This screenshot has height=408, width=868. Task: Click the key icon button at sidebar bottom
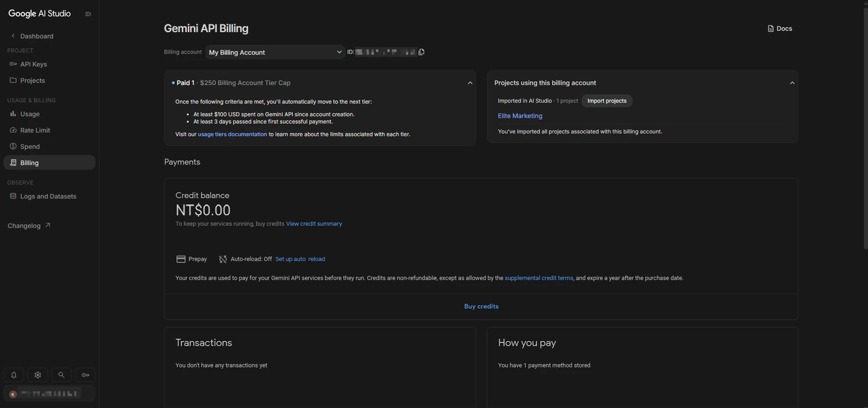point(85,375)
